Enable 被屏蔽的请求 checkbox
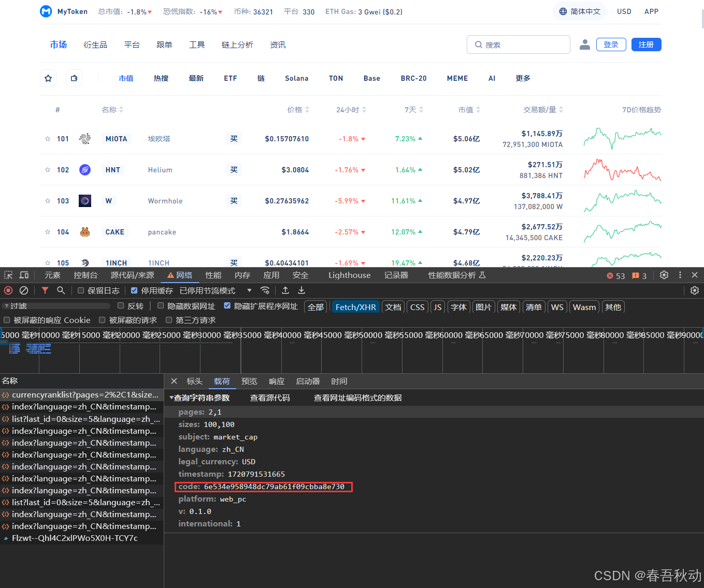704x588 pixels. (102, 320)
